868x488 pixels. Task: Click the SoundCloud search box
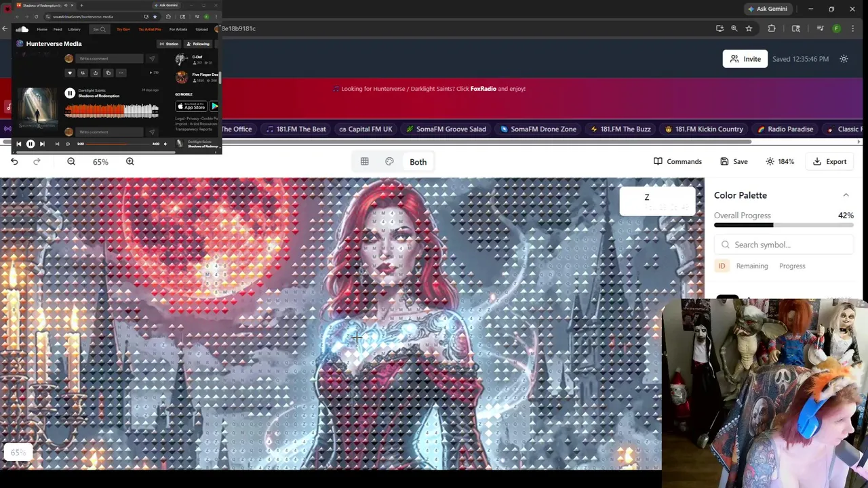(x=100, y=29)
